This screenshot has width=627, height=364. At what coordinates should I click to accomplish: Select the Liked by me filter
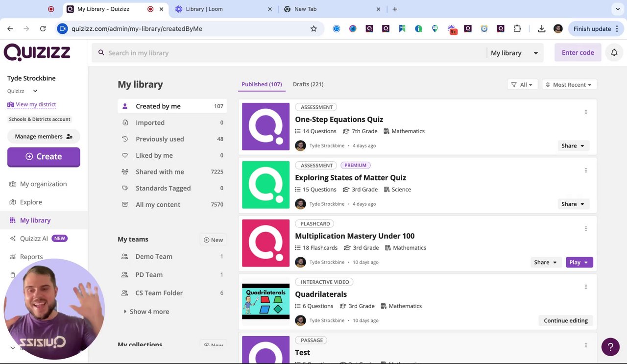tap(172, 156)
